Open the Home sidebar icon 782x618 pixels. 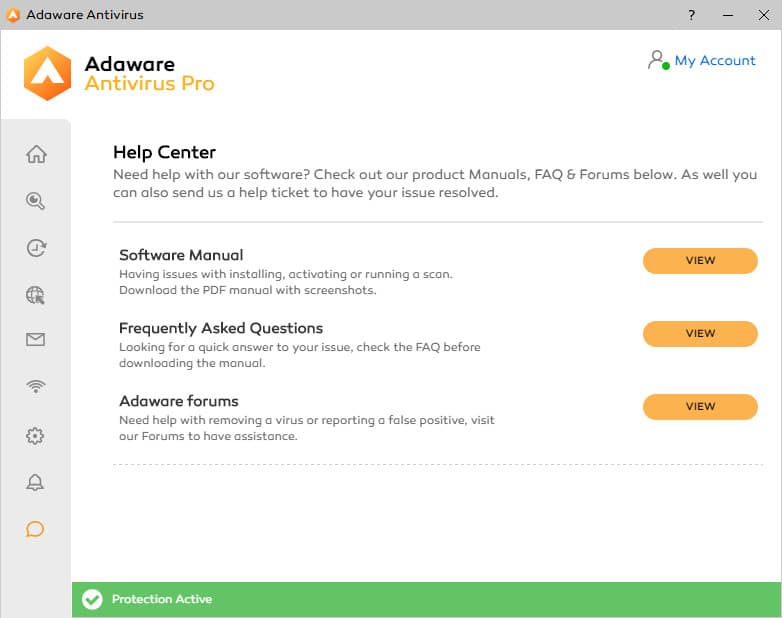(36, 154)
